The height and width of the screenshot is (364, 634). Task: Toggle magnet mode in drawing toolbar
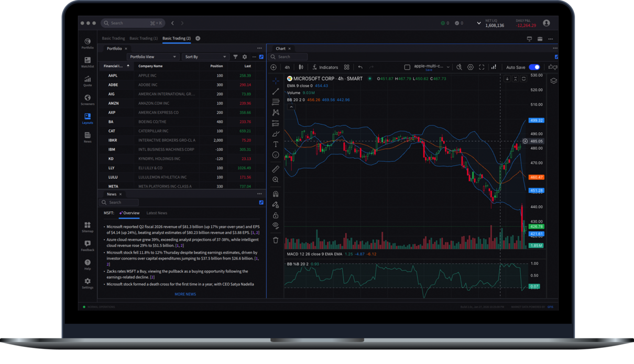coord(276,194)
